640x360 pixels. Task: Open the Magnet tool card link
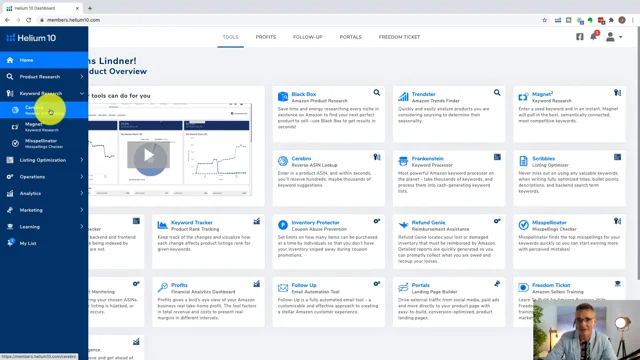542,94
